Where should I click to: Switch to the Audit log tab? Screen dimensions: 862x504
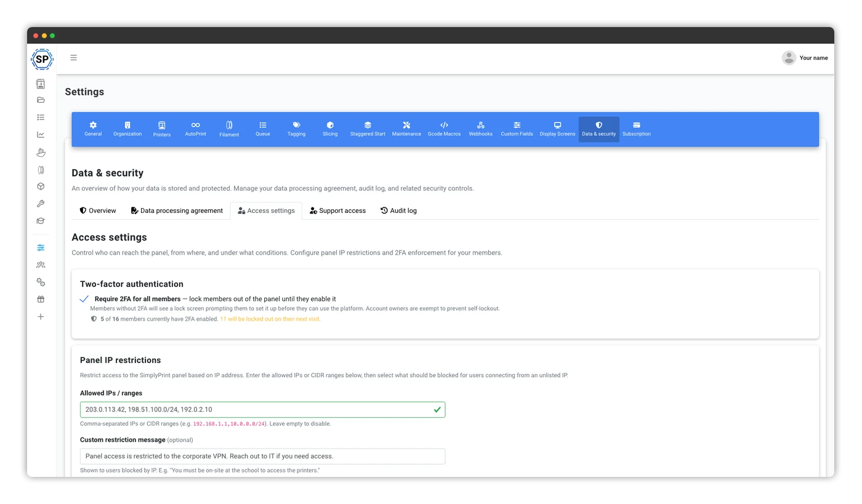coord(398,210)
